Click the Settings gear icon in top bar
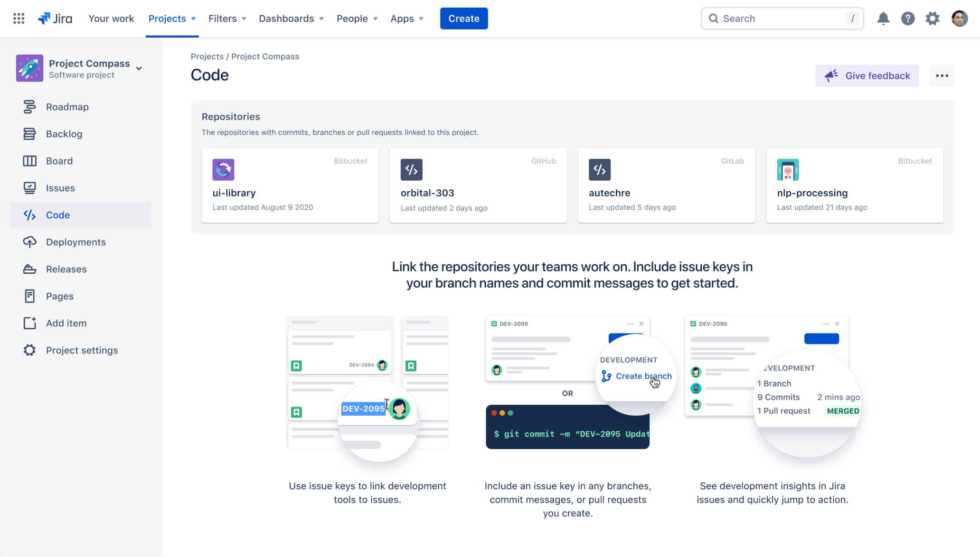The width and height of the screenshot is (980, 557). pos(933,18)
